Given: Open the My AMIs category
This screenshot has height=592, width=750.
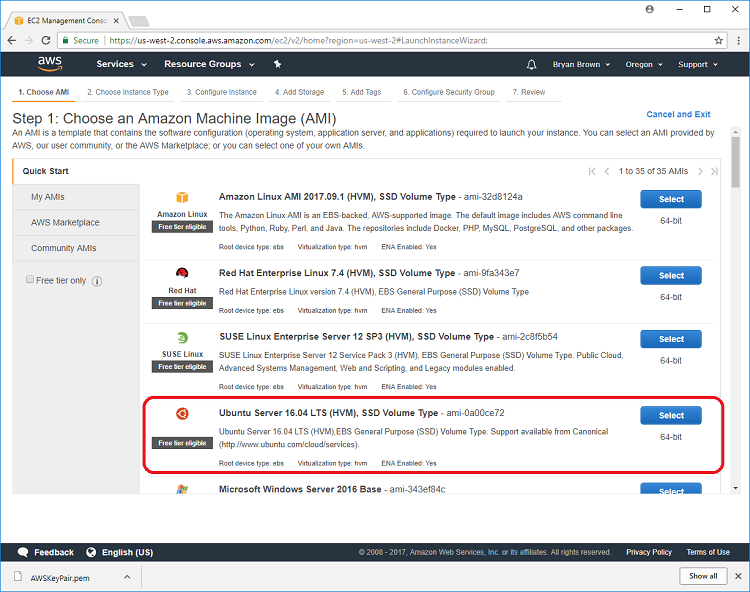Looking at the screenshot, I should 76,197.
